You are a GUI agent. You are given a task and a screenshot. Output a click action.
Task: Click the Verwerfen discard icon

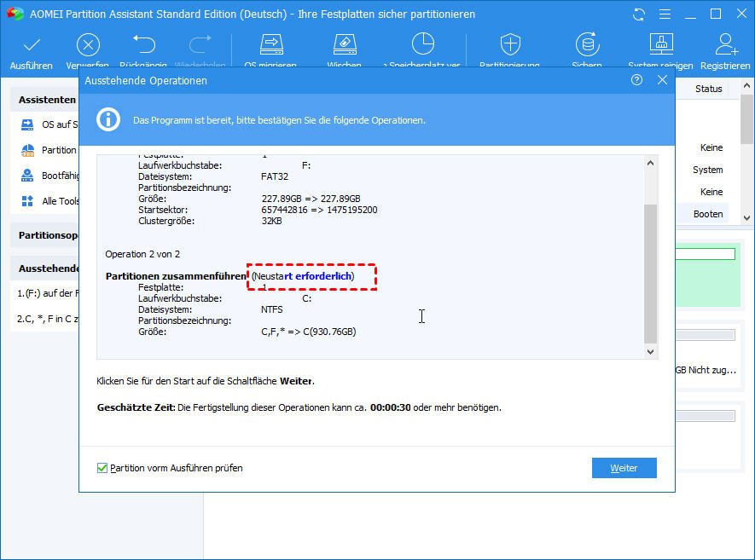pyautogui.click(x=88, y=45)
